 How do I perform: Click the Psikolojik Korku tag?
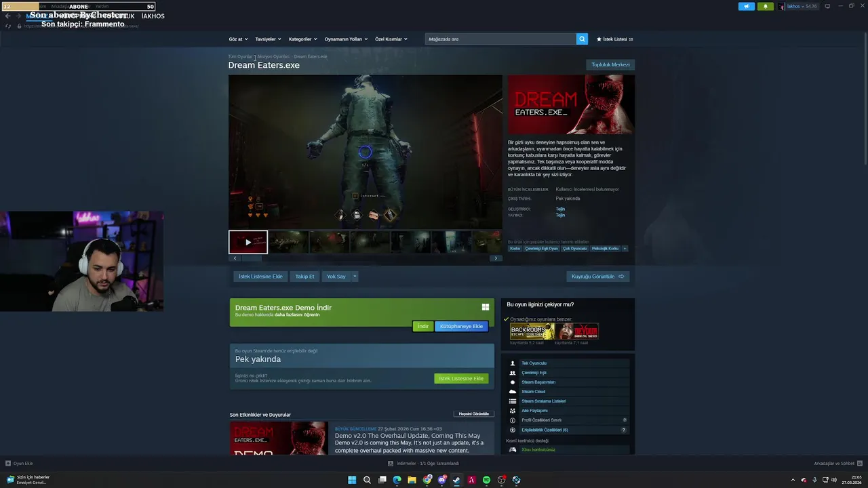tap(605, 248)
